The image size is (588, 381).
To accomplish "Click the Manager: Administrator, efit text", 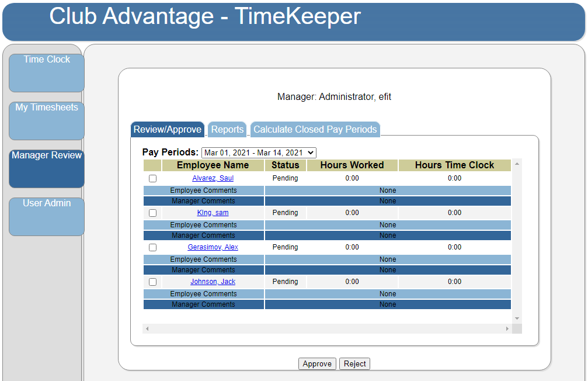I will (334, 97).
